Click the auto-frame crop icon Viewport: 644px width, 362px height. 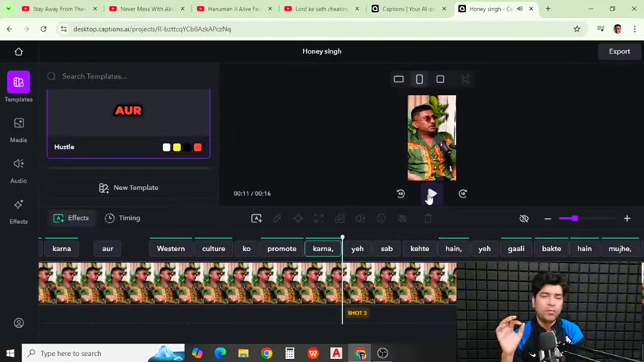(x=465, y=79)
